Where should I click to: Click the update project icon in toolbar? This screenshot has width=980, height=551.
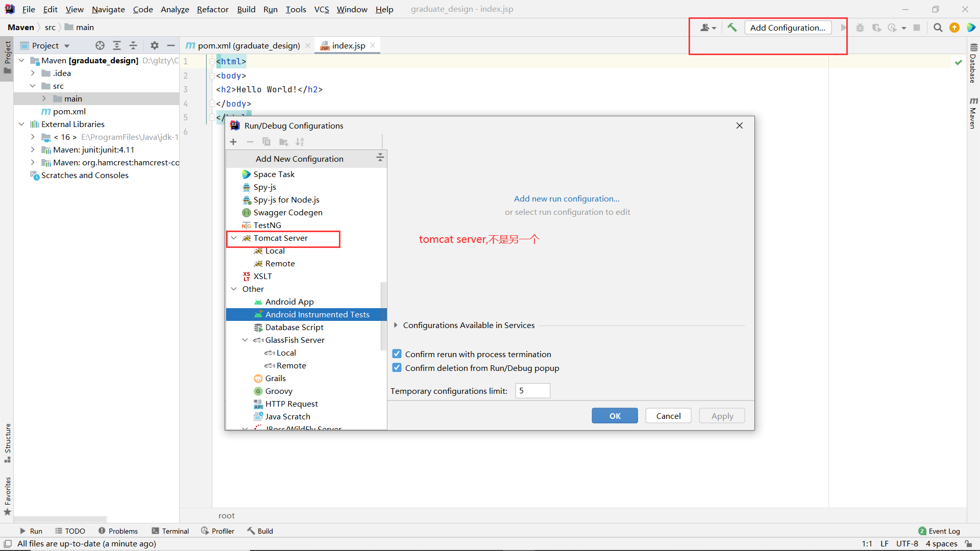coord(954,27)
